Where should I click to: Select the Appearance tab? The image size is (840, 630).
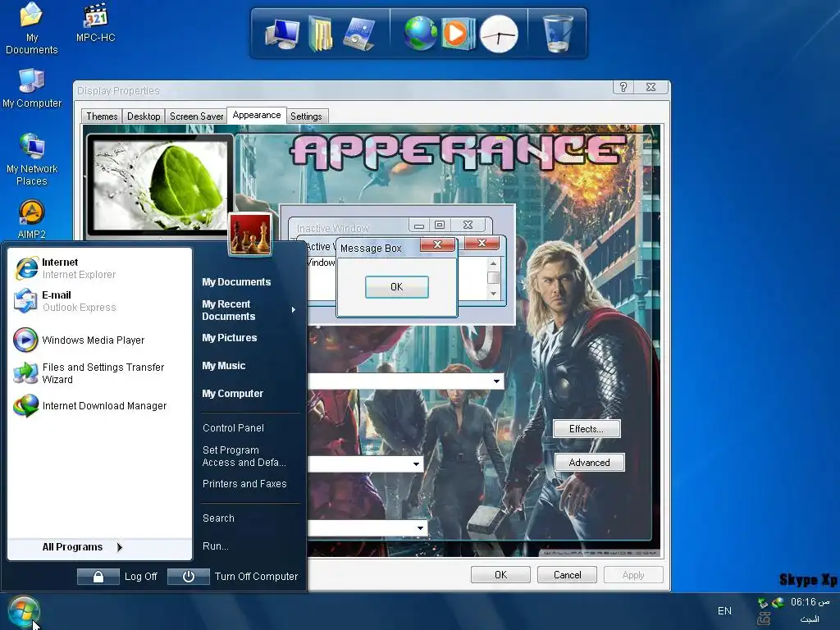257,115
